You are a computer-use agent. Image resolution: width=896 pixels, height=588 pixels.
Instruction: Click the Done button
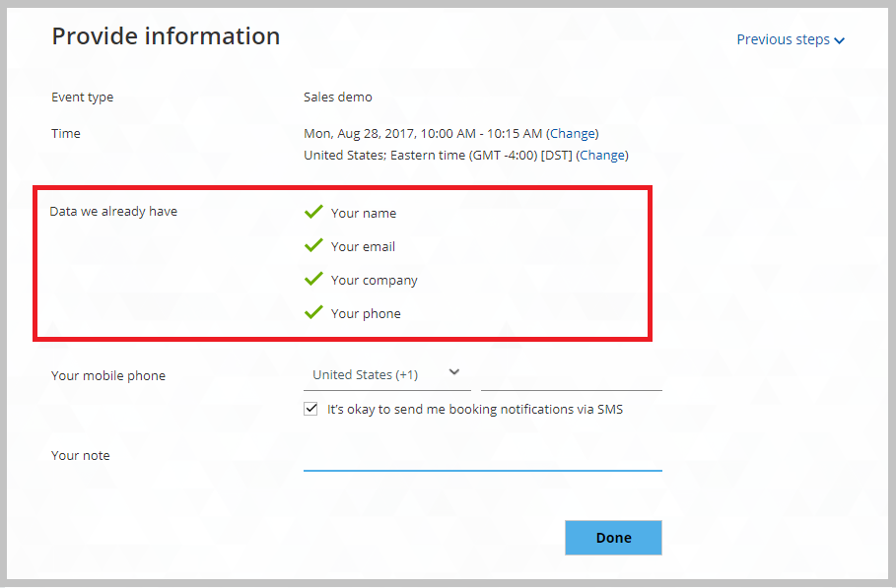pos(613,537)
